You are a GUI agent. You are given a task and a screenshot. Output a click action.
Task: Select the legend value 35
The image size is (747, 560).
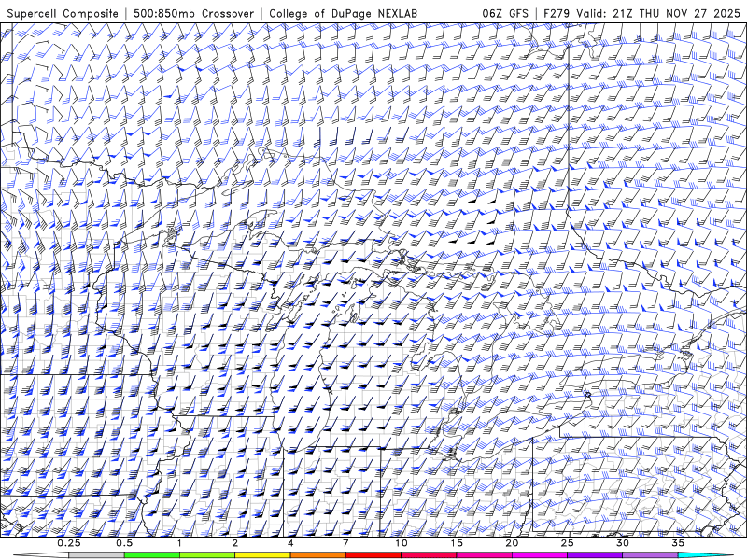tap(678, 543)
